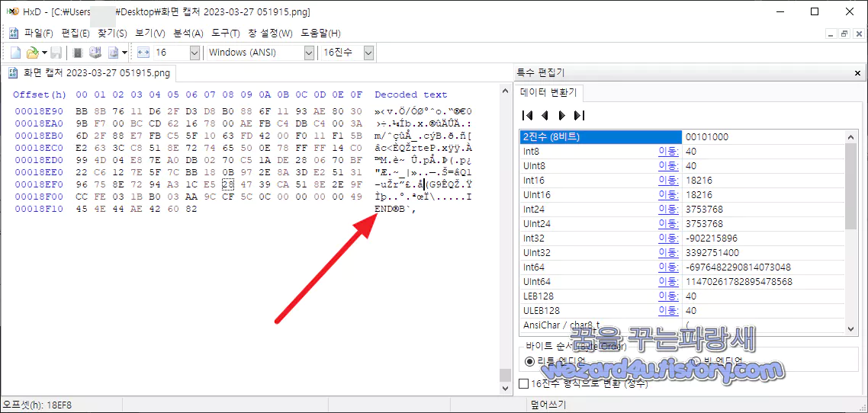The width and height of the screenshot is (868, 413).
Task: Click data inspector vertical scrollbar thumb
Action: click(x=851, y=186)
